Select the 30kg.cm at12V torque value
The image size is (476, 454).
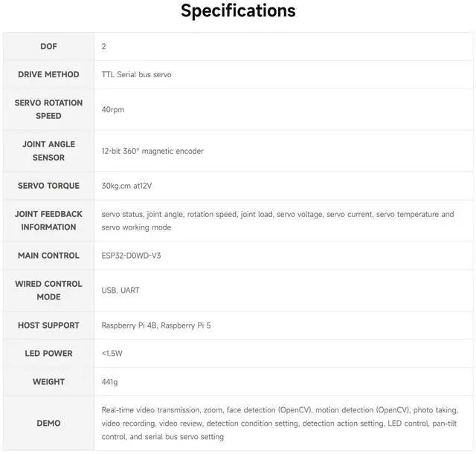click(x=132, y=186)
